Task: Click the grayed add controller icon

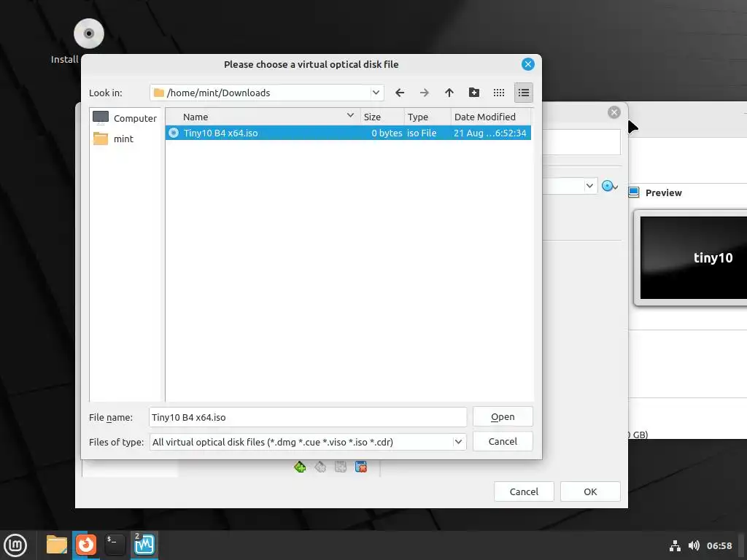Action: pos(340,467)
